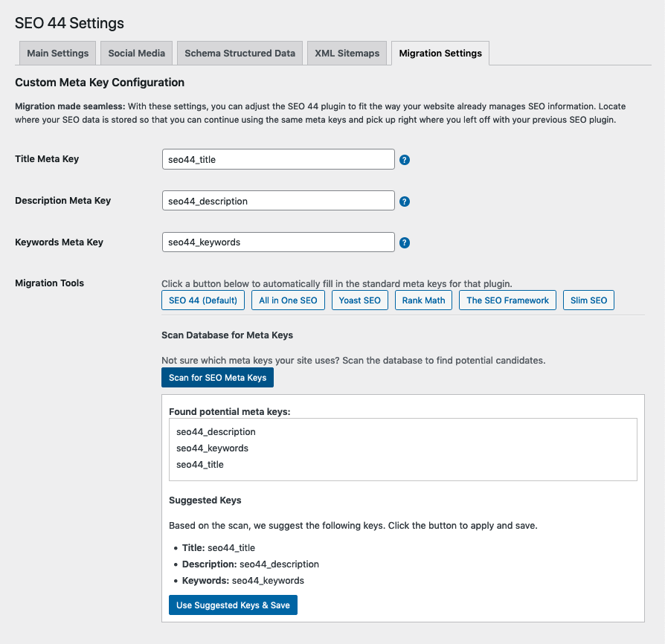Apply Yoast SEO meta keys

(360, 300)
